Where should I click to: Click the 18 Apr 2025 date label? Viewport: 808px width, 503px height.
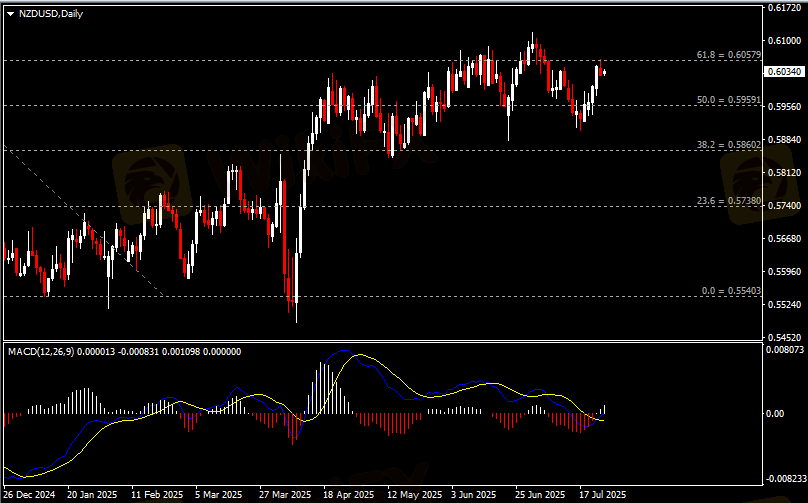pos(349,495)
